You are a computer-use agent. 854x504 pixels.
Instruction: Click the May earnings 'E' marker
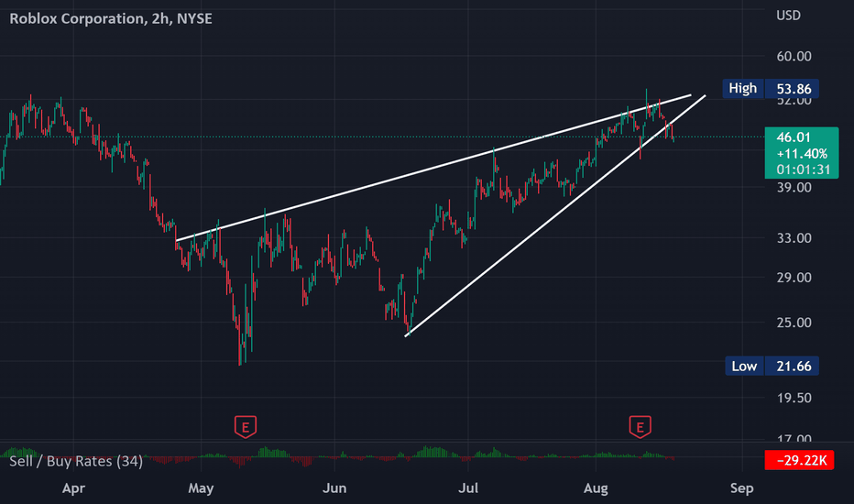point(245,427)
